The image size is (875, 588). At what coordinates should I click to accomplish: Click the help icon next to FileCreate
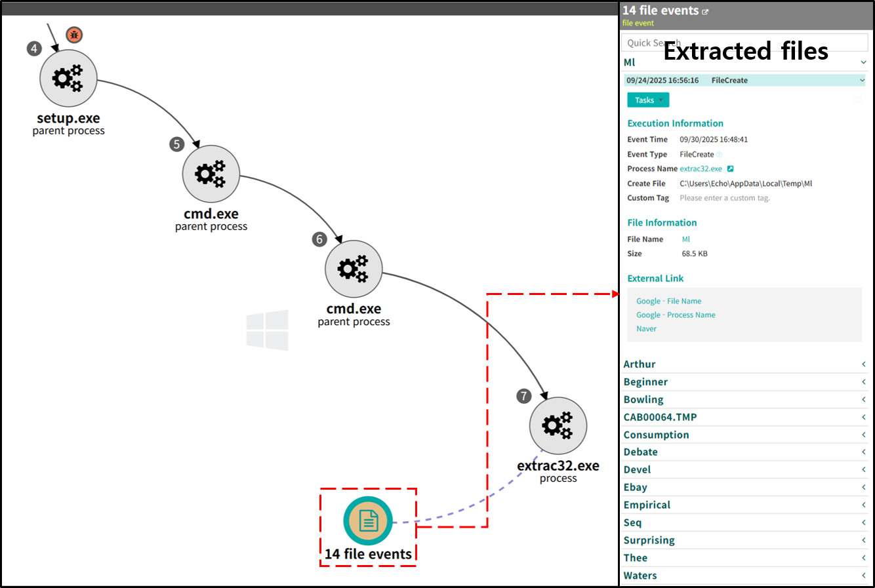pyautogui.click(x=719, y=155)
